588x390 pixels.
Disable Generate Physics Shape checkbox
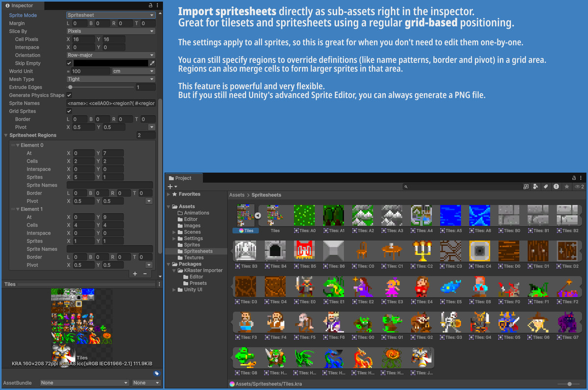click(69, 95)
